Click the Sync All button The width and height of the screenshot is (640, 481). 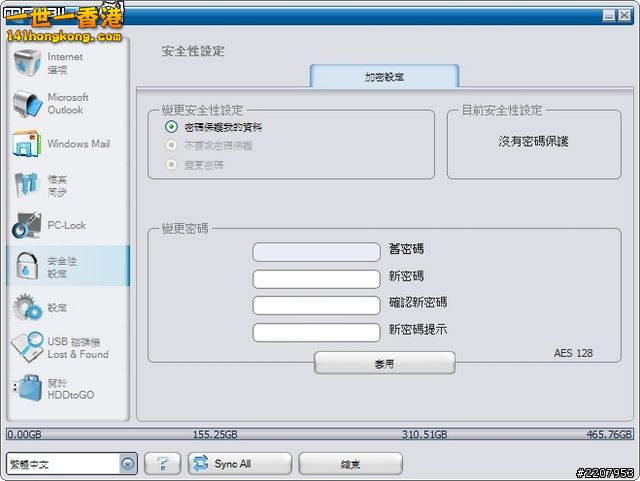tap(239, 464)
